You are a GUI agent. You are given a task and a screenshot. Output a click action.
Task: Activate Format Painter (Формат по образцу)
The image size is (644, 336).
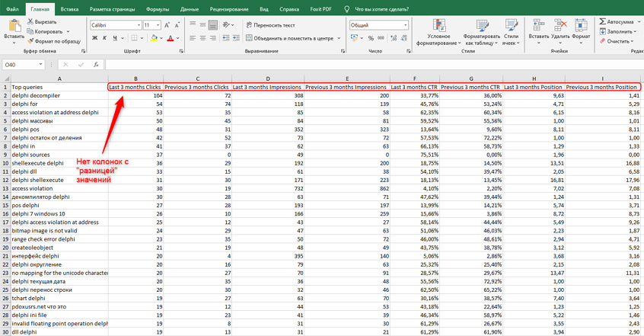click(x=54, y=41)
